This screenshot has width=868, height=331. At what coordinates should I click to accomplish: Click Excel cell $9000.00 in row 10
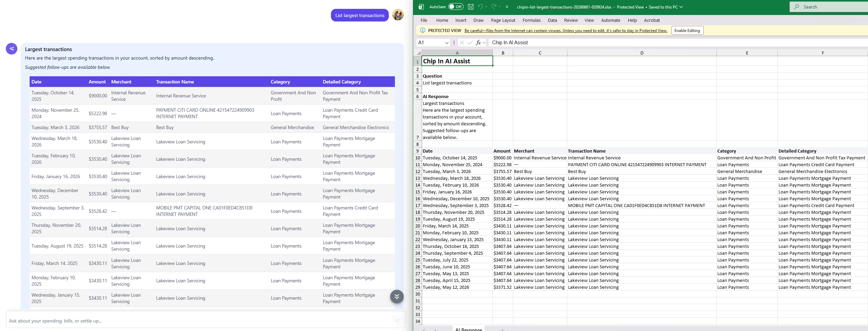click(503, 158)
